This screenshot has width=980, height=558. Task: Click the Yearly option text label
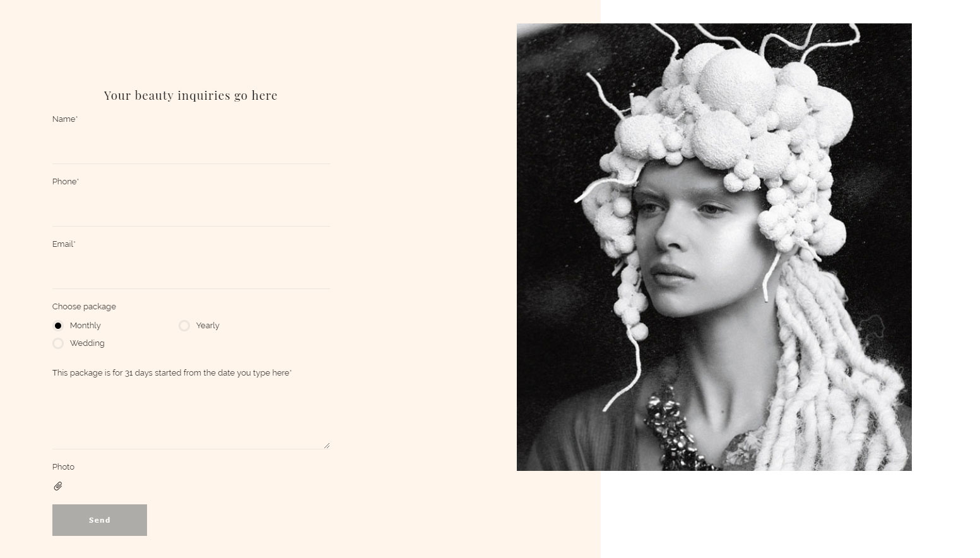208,326
